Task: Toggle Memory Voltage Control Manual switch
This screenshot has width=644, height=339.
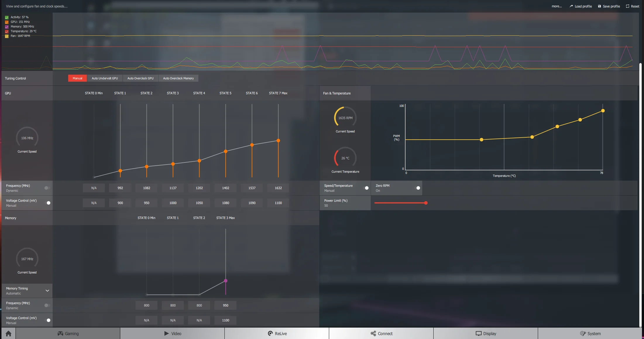Action: pyautogui.click(x=47, y=320)
